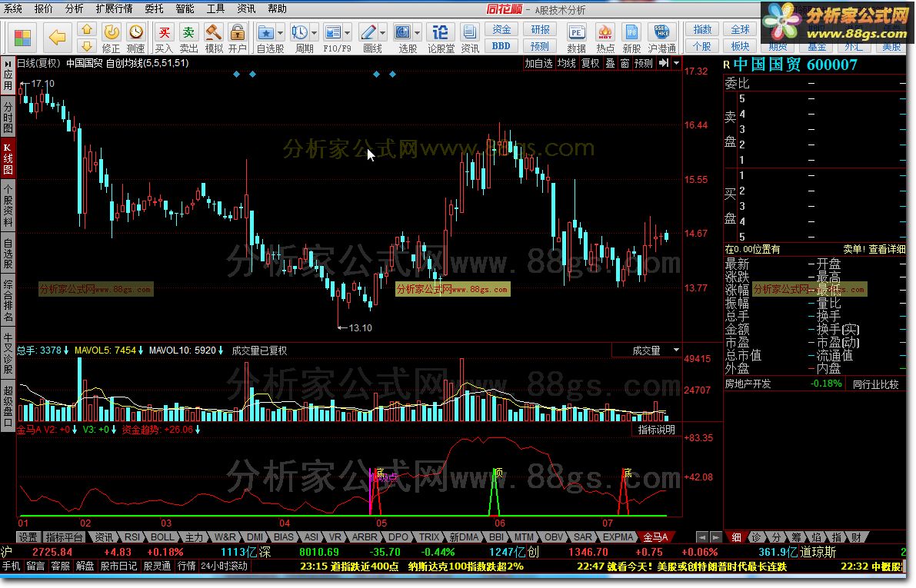Expand the 周期 dropdown arrow

[x=315, y=33]
